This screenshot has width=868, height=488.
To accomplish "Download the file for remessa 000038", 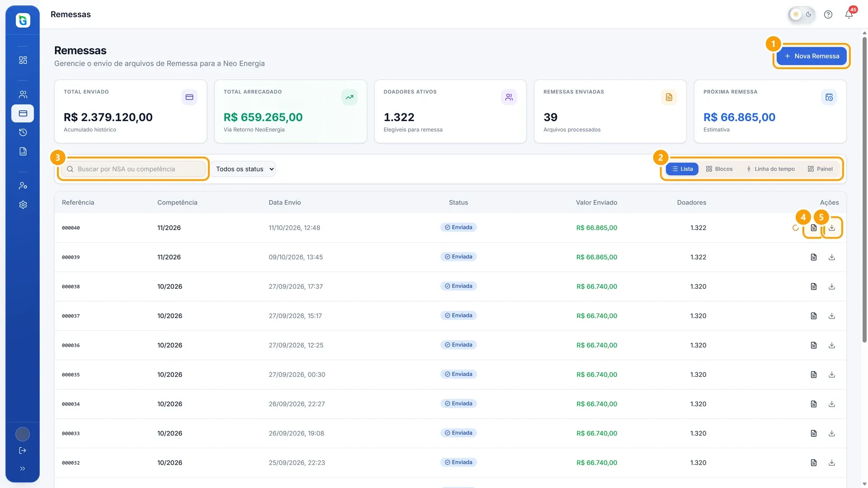I will coord(832,286).
